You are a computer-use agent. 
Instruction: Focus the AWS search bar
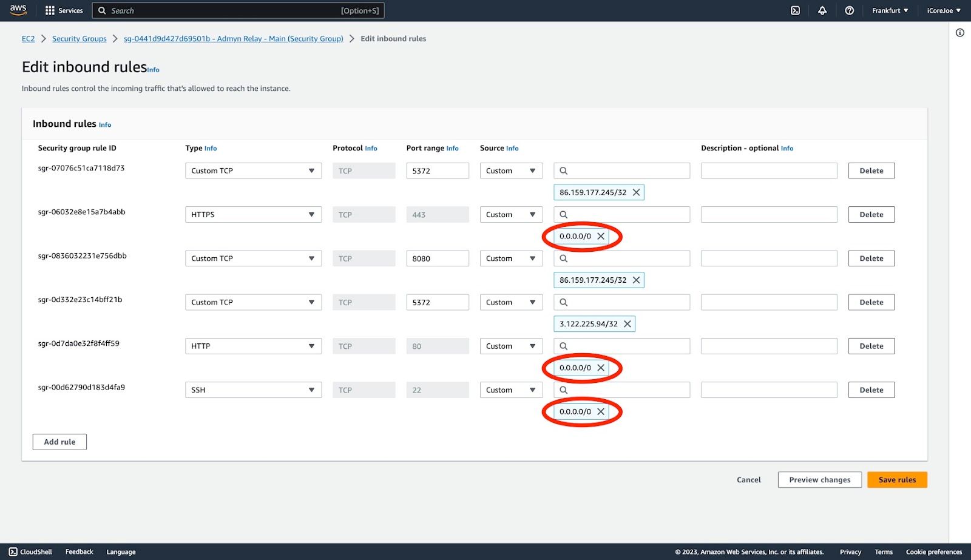[238, 10]
